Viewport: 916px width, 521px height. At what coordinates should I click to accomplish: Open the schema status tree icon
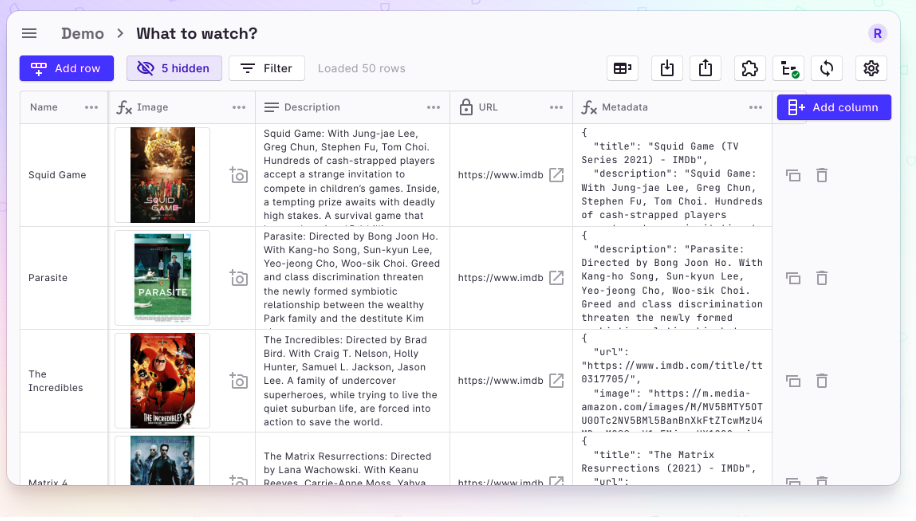[x=789, y=68]
